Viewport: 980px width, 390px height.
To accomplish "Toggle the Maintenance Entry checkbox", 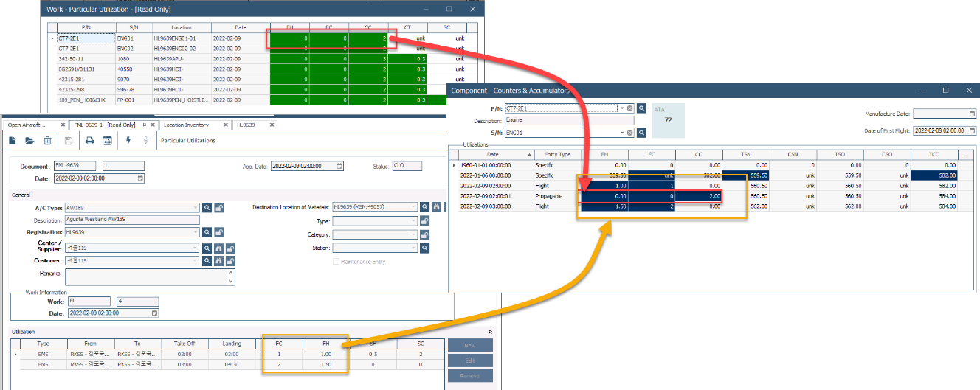I will click(337, 262).
